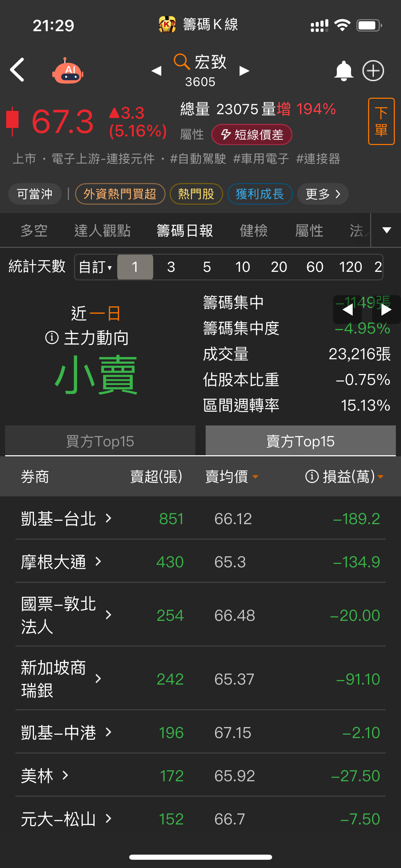Select 60 days statistic period
Image resolution: width=401 pixels, height=868 pixels.
[x=315, y=267]
